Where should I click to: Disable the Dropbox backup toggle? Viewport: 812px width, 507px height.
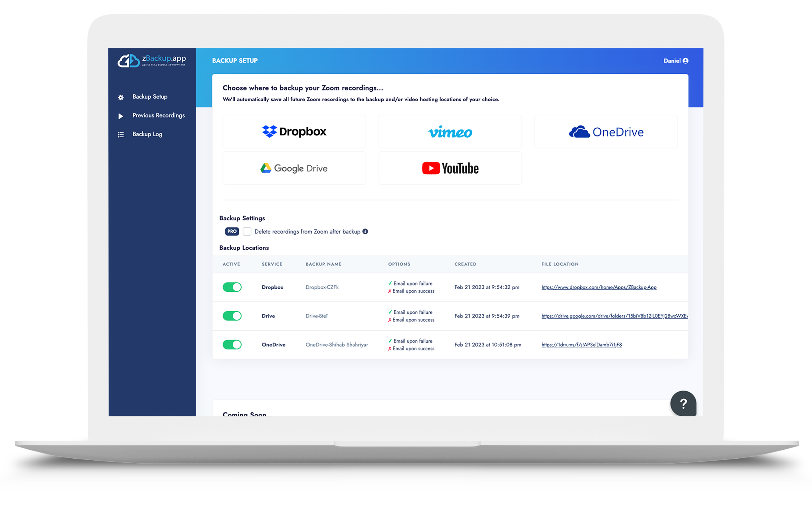(x=232, y=287)
